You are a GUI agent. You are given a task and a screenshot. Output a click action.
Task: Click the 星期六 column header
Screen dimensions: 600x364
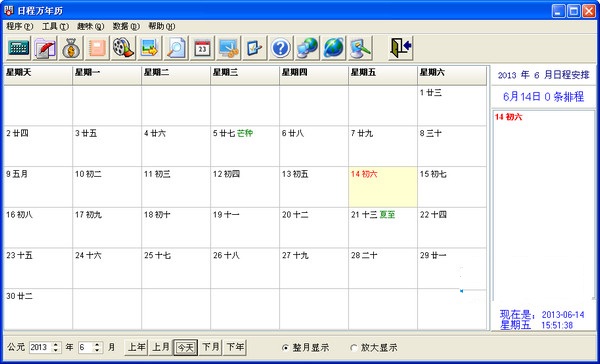pyautogui.click(x=452, y=75)
